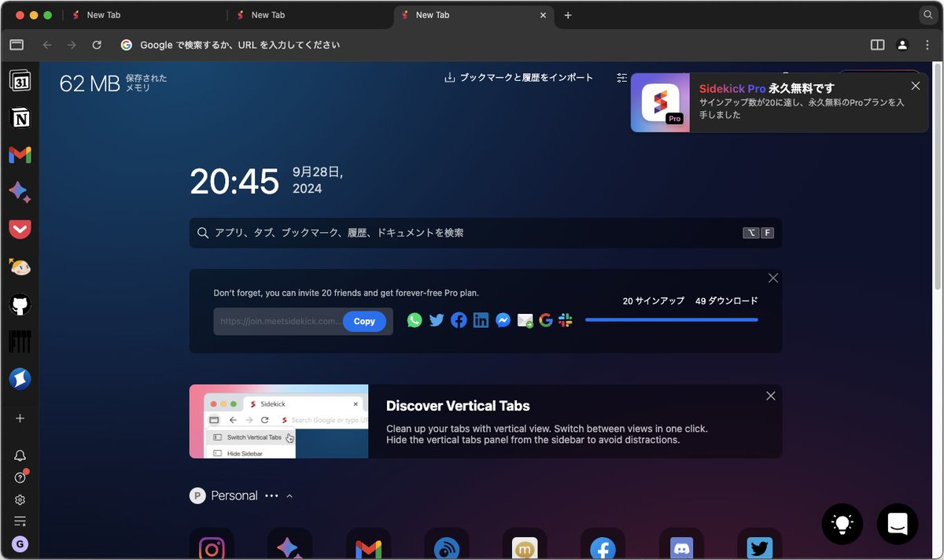Copy the invite link with Copy button
The width and height of the screenshot is (944, 560).
click(x=364, y=321)
